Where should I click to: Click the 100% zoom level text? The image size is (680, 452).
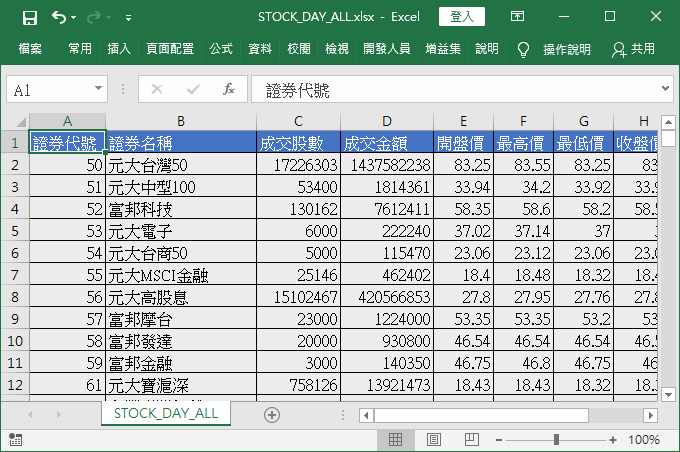[644, 440]
